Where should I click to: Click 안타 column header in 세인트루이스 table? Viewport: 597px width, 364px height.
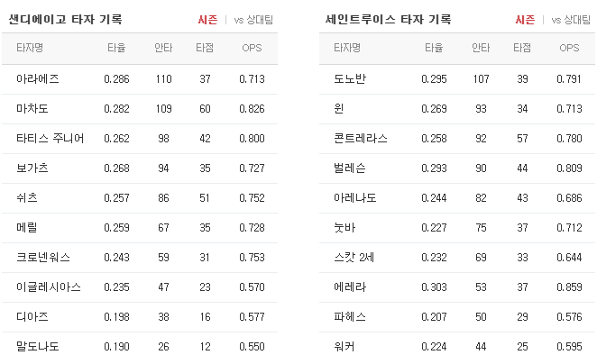(481, 48)
